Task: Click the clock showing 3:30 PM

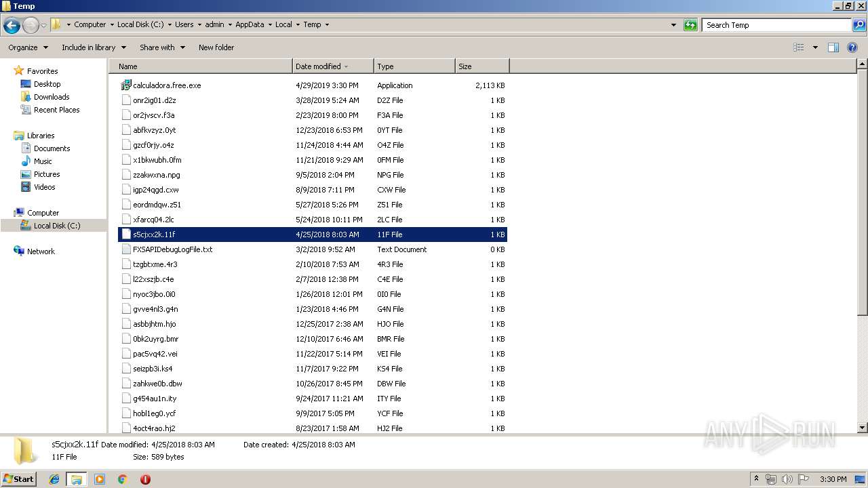Action: (833, 479)
